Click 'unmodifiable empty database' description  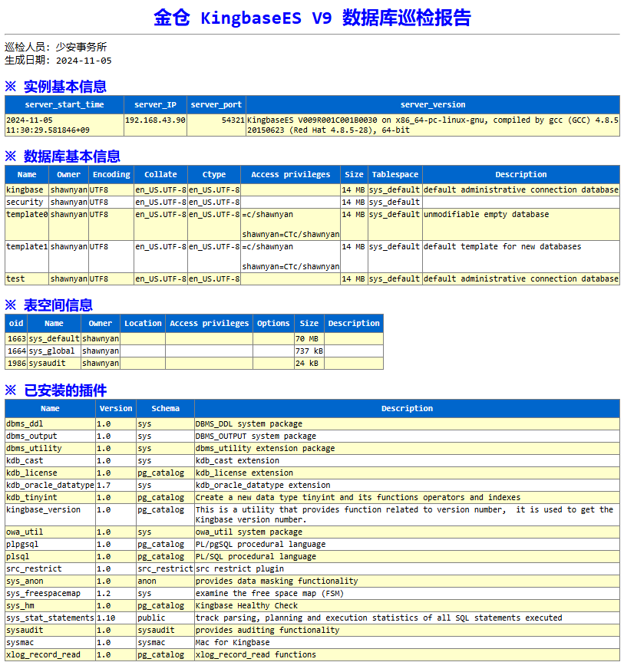tap(486, 214)
